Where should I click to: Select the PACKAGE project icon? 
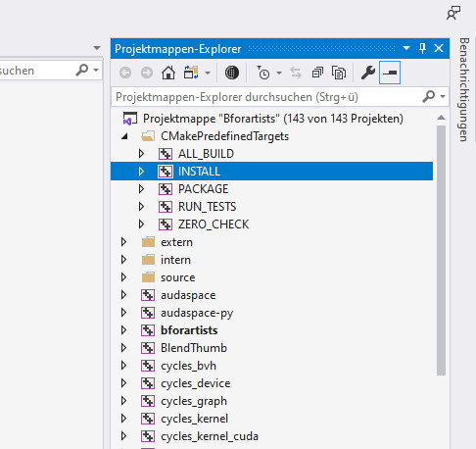166,189
